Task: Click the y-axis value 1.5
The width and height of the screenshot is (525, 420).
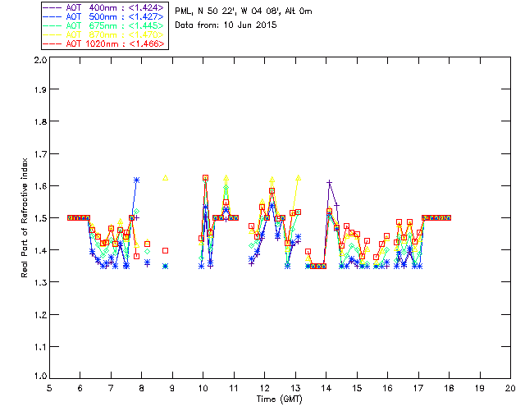Action: click(41, 218)
